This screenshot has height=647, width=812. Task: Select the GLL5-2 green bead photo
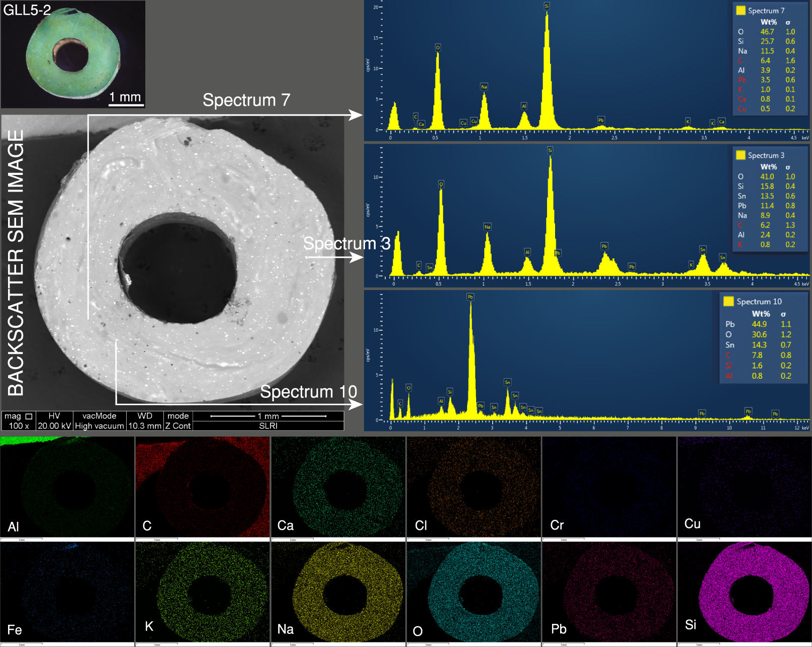tap(73, 54)
